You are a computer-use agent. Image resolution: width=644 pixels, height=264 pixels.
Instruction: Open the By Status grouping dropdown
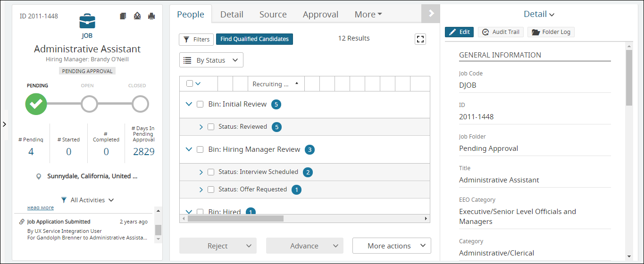pyautogui.click(x=211, y=60)
